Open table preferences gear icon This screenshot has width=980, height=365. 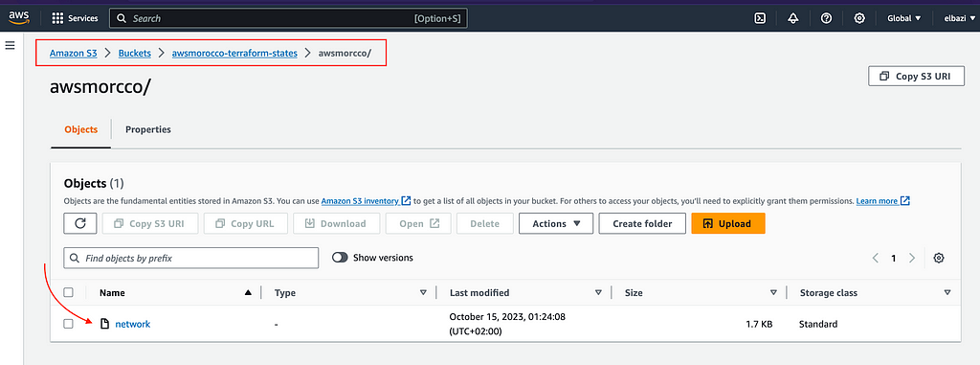[x=938, y=258]
